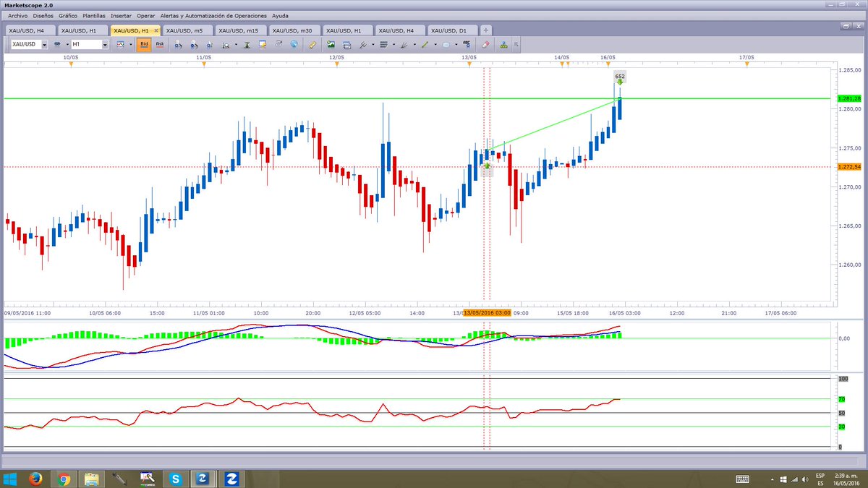Open the H1 timeframe dropdown
Viewport: 868px width, 488px height.
(104, 44)
